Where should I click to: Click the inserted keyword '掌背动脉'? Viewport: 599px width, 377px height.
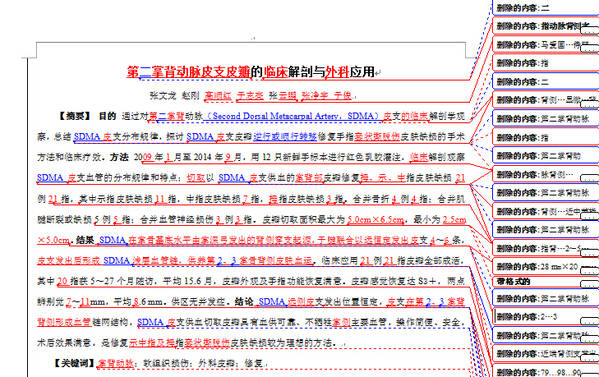click(x=115, y=363)
